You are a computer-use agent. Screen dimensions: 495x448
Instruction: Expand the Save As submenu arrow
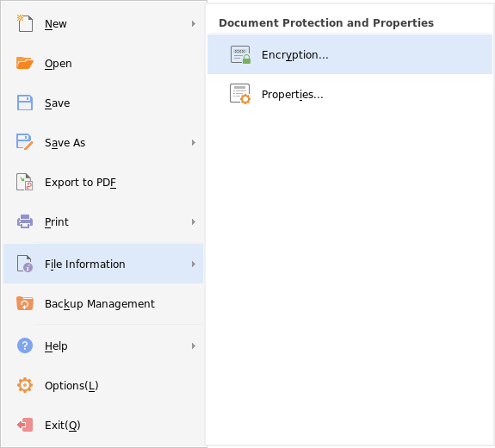[x=194, y=142]
